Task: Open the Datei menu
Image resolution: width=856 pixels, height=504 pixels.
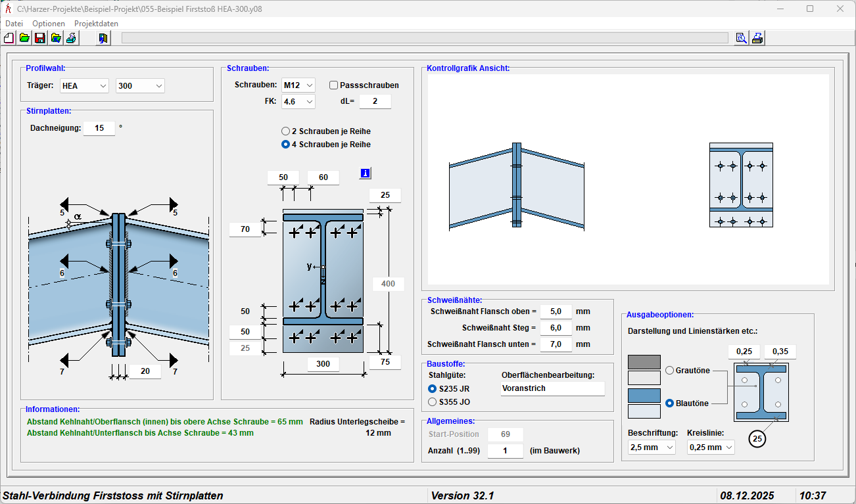Action: pyautogui.click(x=14, y=24)
